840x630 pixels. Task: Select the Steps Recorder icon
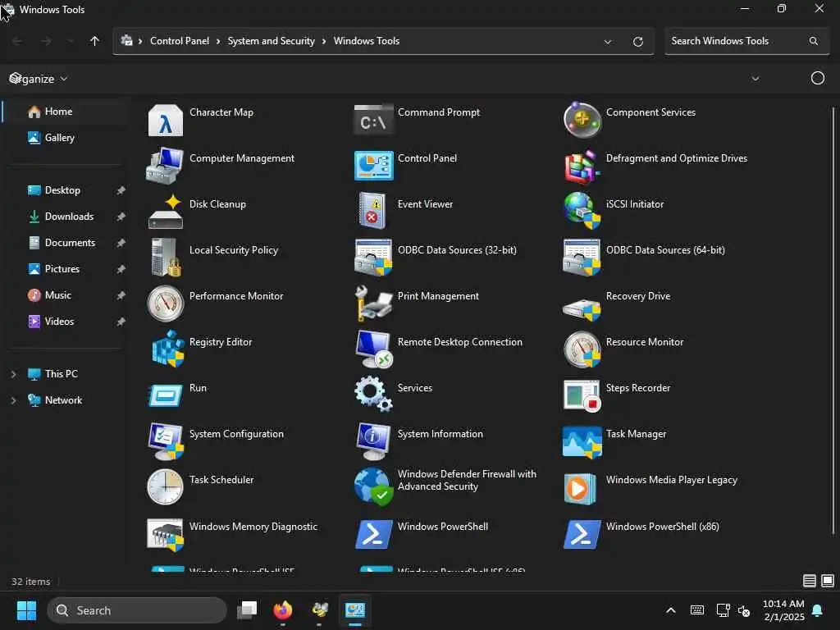coord(582,396)
